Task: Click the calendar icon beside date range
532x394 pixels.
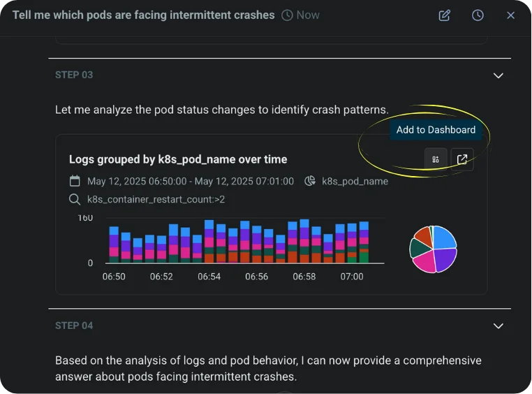Action: click(75, 181)
